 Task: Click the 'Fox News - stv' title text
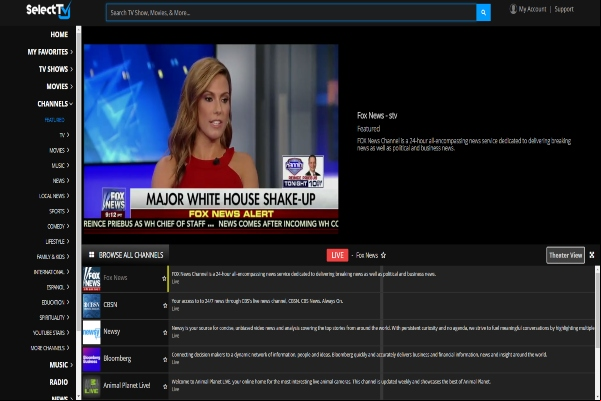(377, 115)
